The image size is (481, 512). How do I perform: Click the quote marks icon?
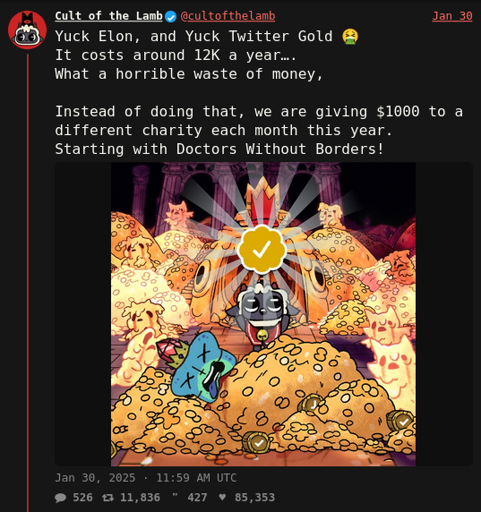click(175, 496)
